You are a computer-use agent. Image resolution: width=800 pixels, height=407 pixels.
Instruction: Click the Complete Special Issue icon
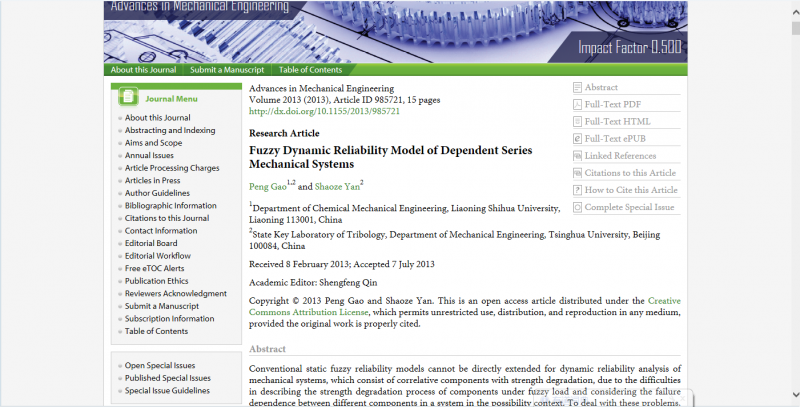pyautogui.click(x=577, y=207)
